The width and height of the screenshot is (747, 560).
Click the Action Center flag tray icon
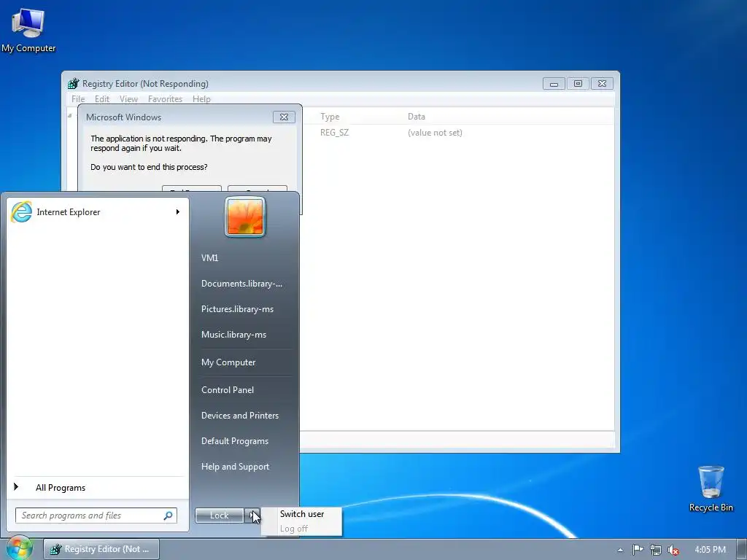click(x=638, y=550)
